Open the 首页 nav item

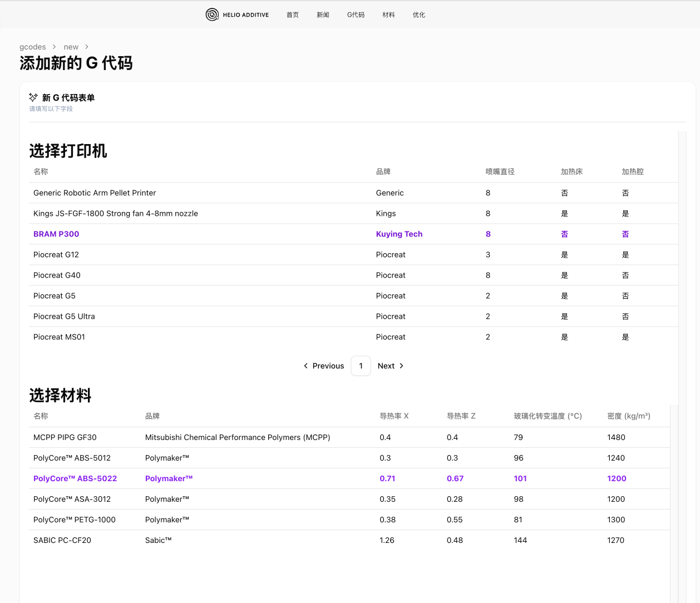pos(293,15)
